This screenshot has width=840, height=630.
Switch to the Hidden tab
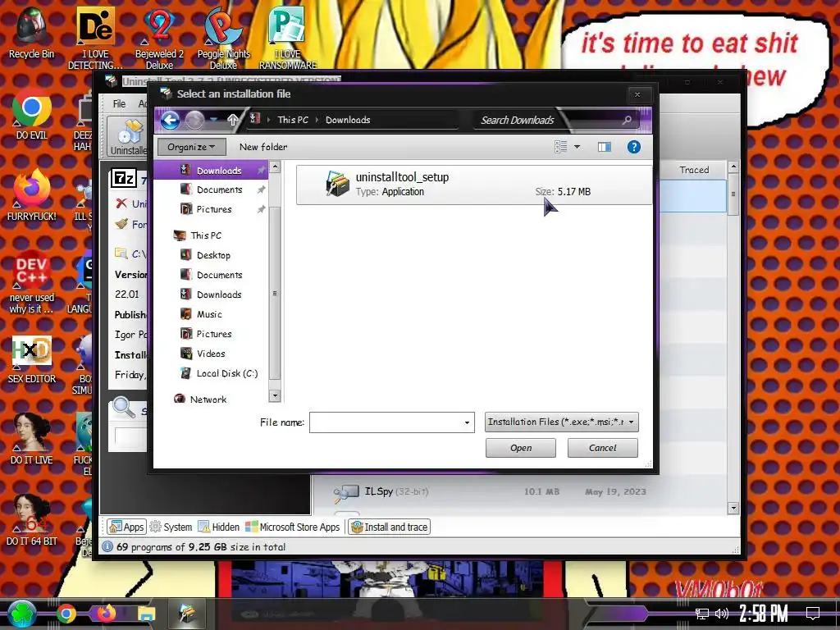click(x=218, y=527)
